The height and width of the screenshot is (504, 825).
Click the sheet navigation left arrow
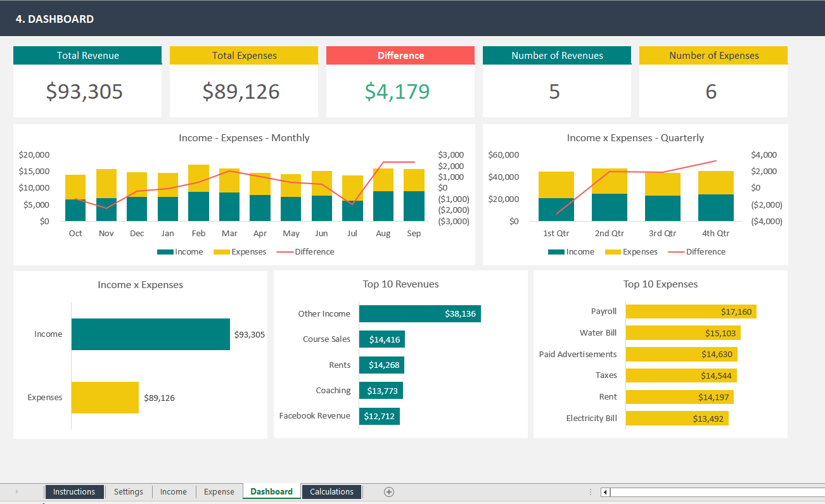tap(16, 491)
